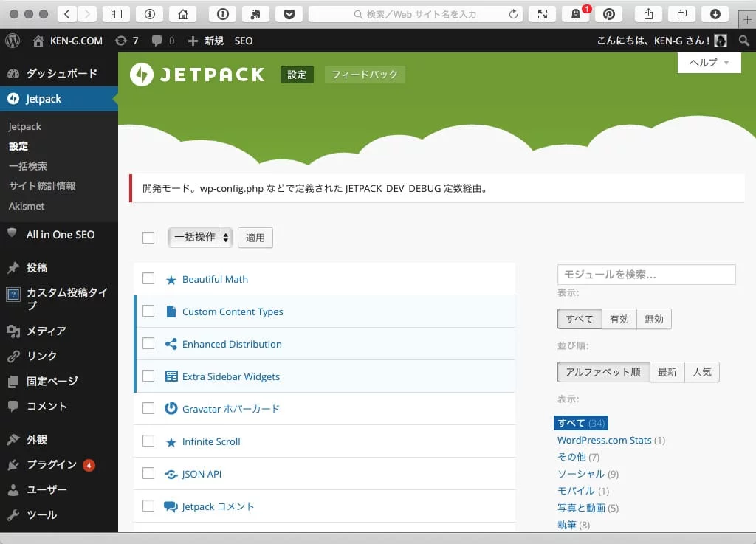
Task: Open Akismet in the Jetpack submenu
Action: pos(27,206)
